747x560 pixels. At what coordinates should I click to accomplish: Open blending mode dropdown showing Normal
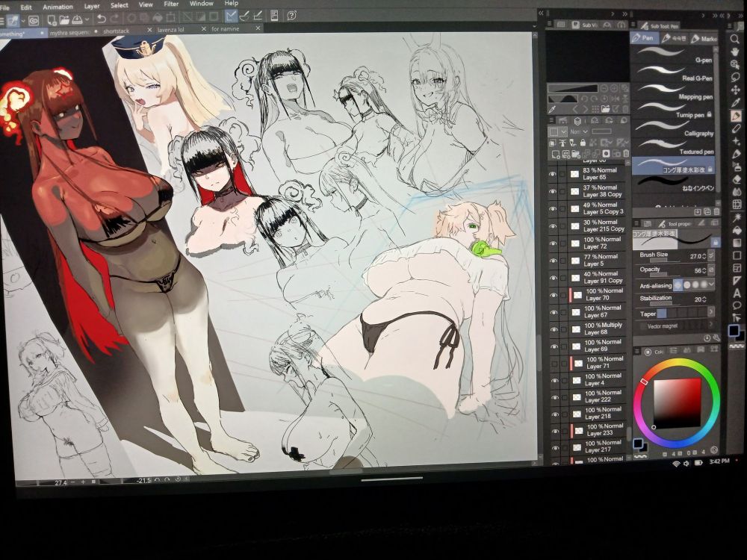[x=579, y=131]
